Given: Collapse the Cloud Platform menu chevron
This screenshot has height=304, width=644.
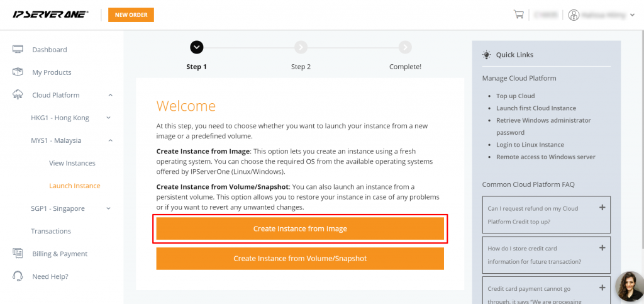Looking at the screenshot, I should click(x=110, y=95).
